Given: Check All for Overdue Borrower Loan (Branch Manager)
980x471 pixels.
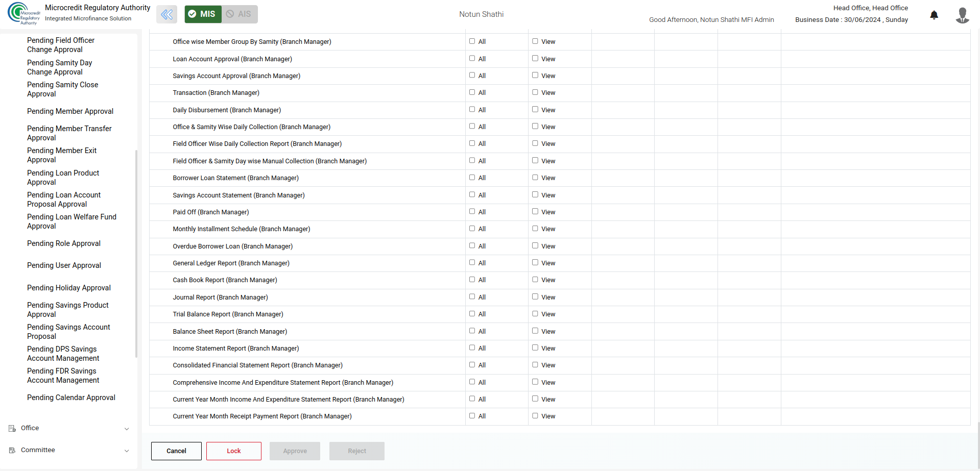Looking at the screenshot, I should [x=472, y=245].
